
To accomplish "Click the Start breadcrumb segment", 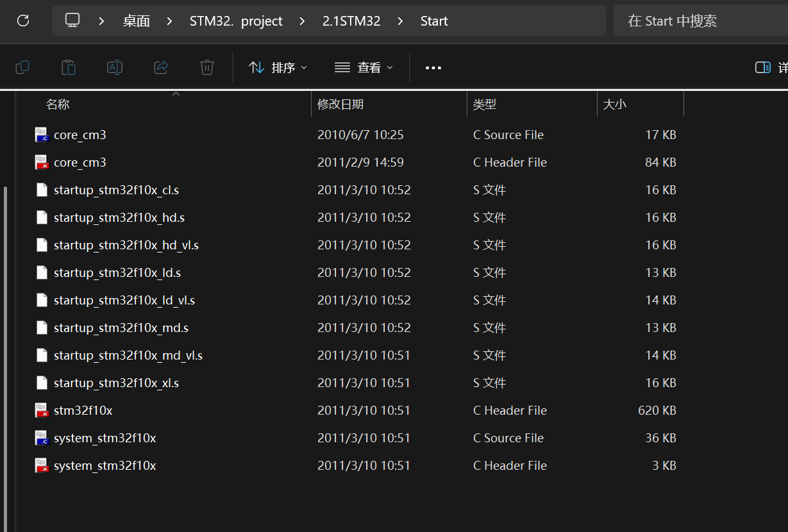I will point(434,21).
